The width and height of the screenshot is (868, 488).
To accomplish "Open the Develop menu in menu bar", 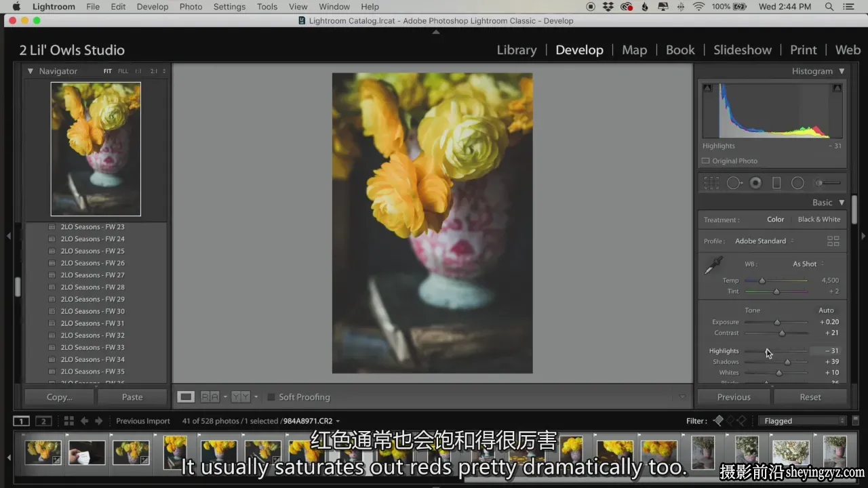I will pos(153,7).
